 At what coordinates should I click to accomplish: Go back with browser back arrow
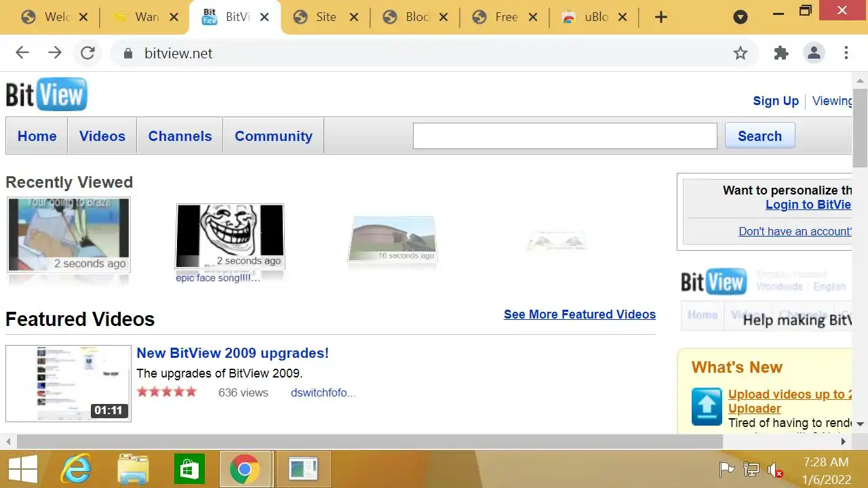22,53
